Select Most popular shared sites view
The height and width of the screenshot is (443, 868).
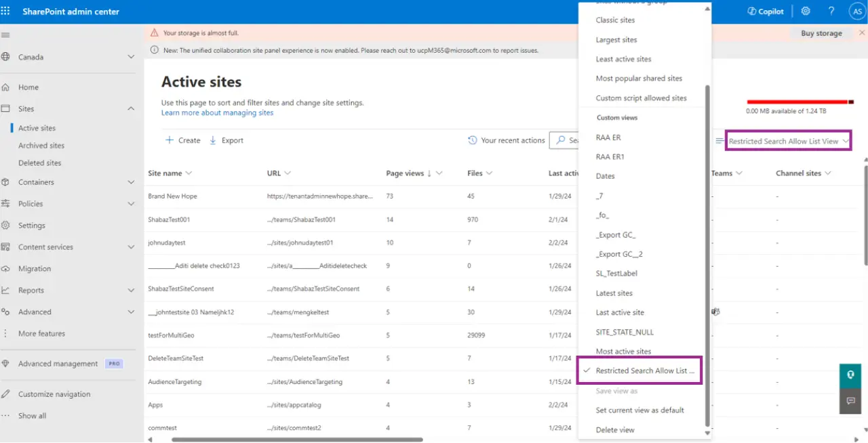tap(641, 79)
